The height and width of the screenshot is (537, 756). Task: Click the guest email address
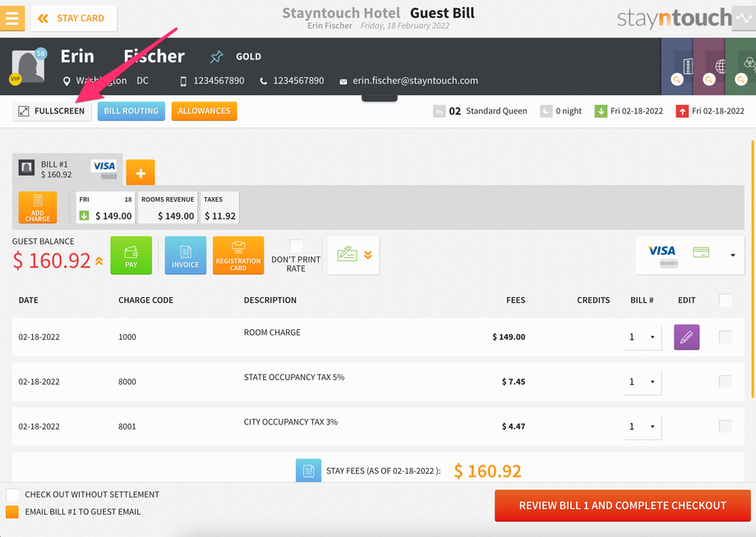[415, 81]
